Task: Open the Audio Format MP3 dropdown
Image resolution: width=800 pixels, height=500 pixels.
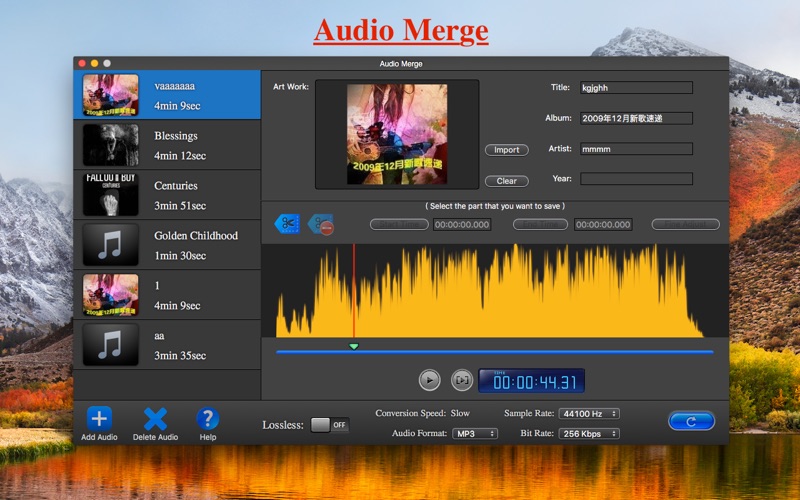Action: tap(475, 434)
